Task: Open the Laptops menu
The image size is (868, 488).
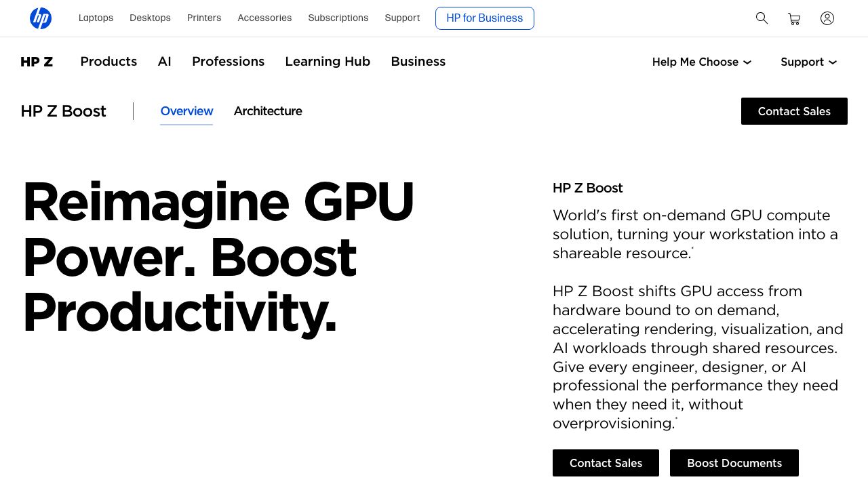Action: coord(96,18)
